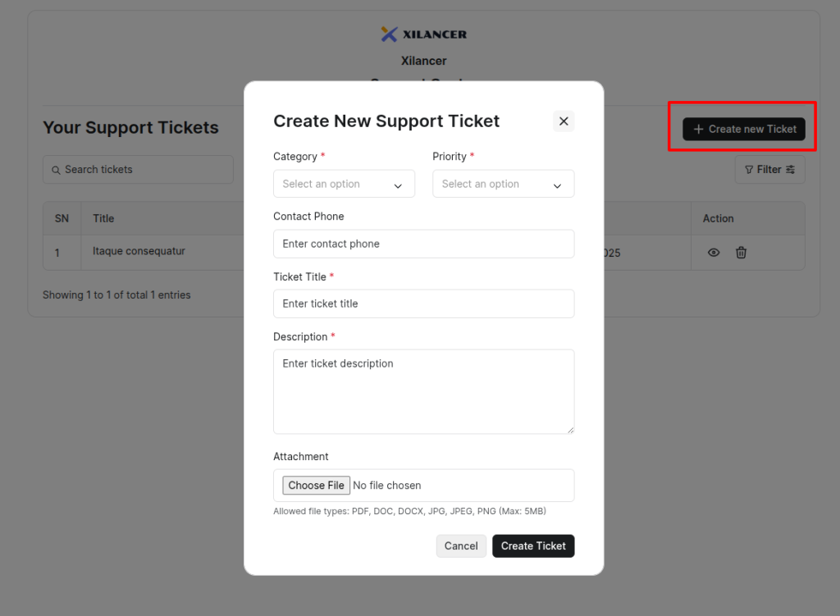Expand the Filter options

pos(769,170)
